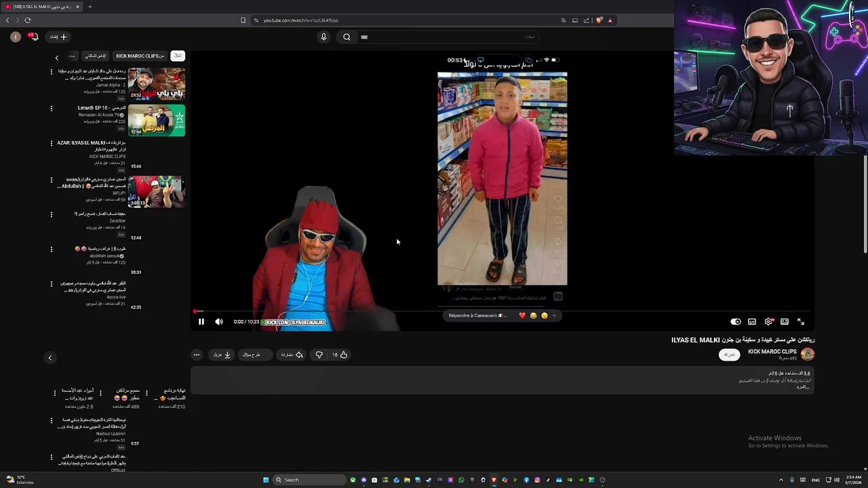
Task: Open the KICK MAROC CLIPS channel avatar
Action: pyautogui.click(x=808, y=354)
